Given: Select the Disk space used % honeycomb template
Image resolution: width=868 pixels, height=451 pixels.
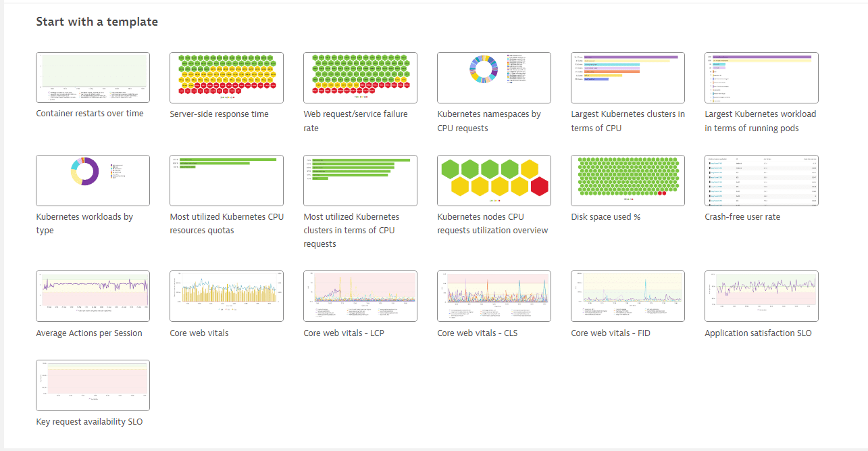Looking at the screenshot, I should pyautogui.click(x=628, y=181).
